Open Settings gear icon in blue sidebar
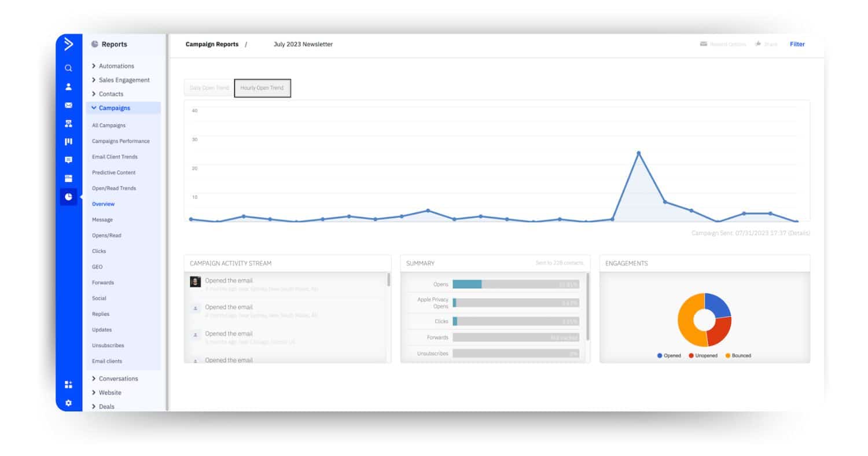868x456 pixels. pos(68,403)
